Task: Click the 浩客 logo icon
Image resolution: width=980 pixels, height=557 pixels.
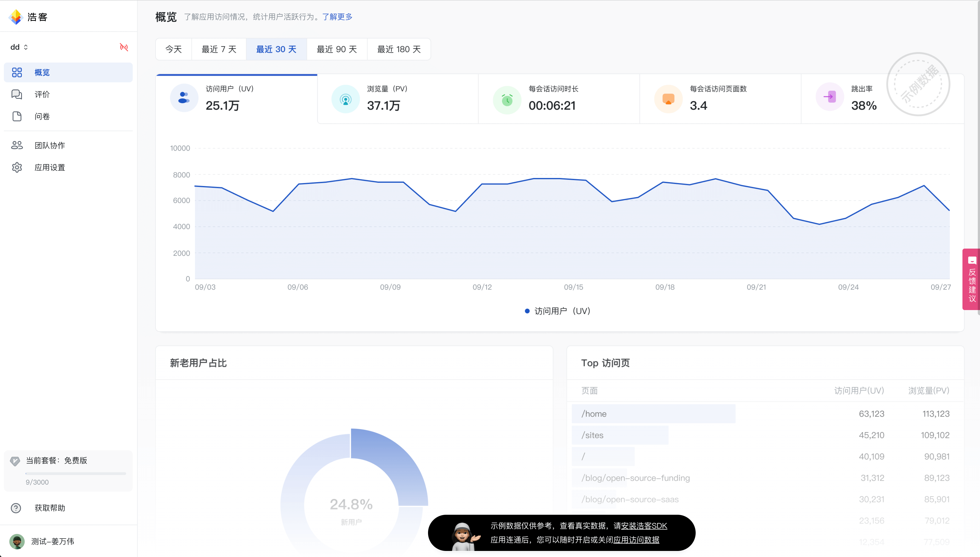Action: [16, 17]
